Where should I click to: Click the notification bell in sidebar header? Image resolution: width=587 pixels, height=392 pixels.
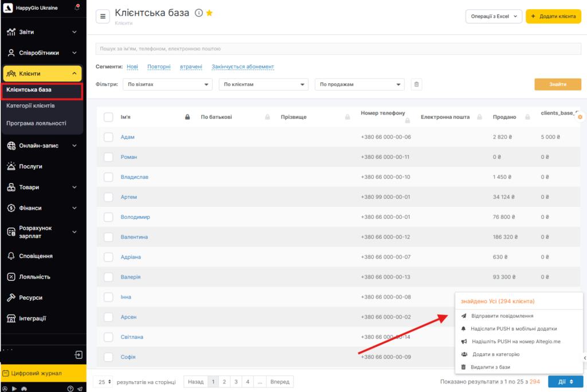77,8
